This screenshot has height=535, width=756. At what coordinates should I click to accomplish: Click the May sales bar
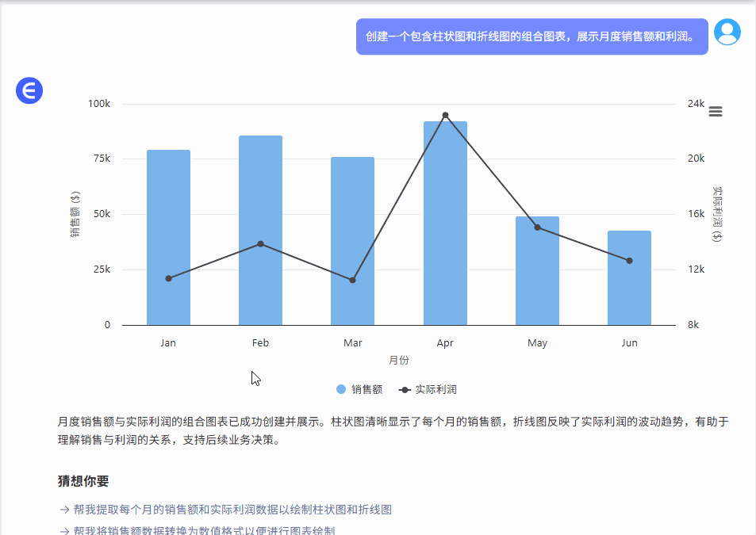tap(537, 270)
